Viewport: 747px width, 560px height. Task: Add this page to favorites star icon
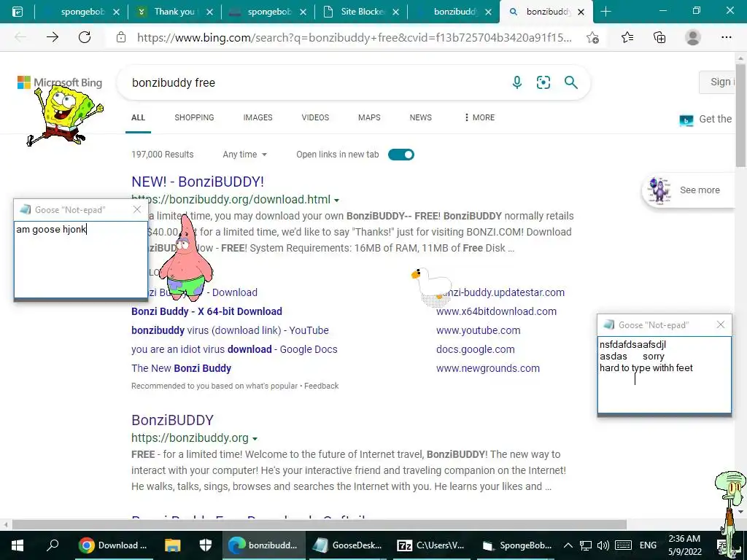592,37
